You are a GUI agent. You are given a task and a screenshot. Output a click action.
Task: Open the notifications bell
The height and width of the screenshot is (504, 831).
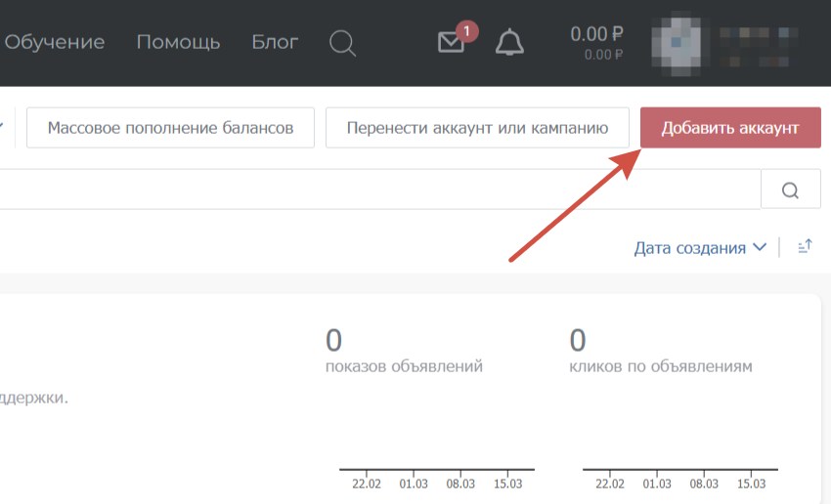[509, 43]
